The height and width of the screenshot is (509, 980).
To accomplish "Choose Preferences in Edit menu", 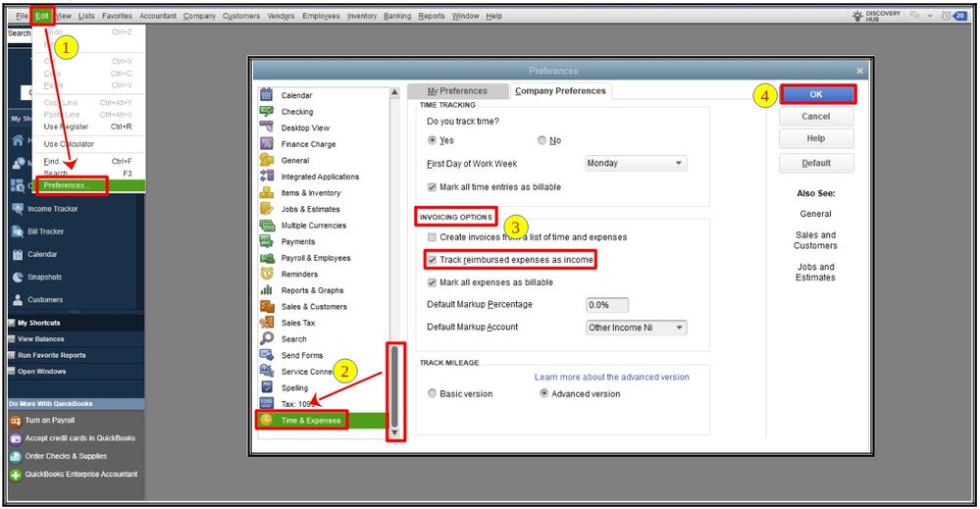I will pos(90,185).
